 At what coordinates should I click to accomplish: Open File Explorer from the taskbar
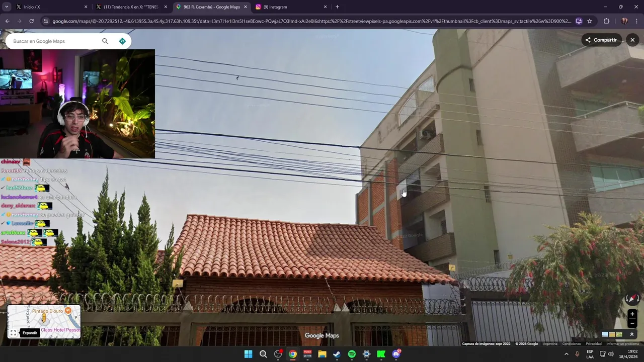pyautogui.click(x=323, y=354)
